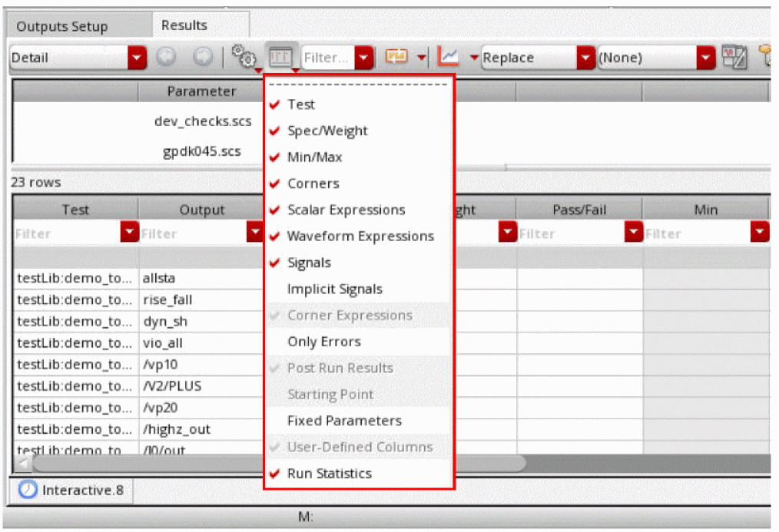Image resolution: width=779 pixels, height=532 pixels.
Task: Toggle Waveform Expressions in the menu
Action: tap(359, 236)
